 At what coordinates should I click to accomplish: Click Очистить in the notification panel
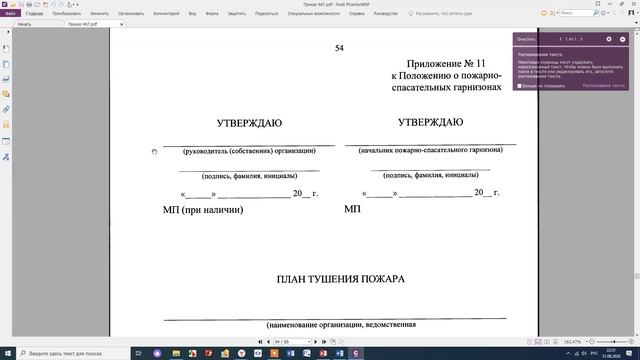[526, 39]
